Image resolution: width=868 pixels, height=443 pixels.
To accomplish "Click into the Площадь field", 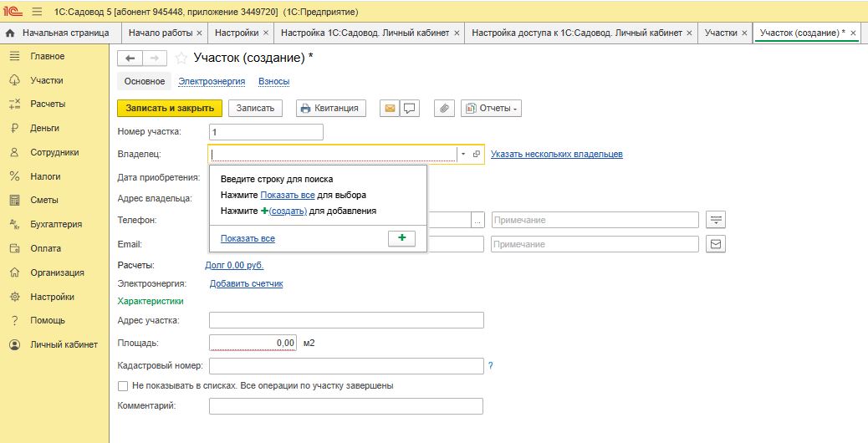I will [x=253, y=343].
